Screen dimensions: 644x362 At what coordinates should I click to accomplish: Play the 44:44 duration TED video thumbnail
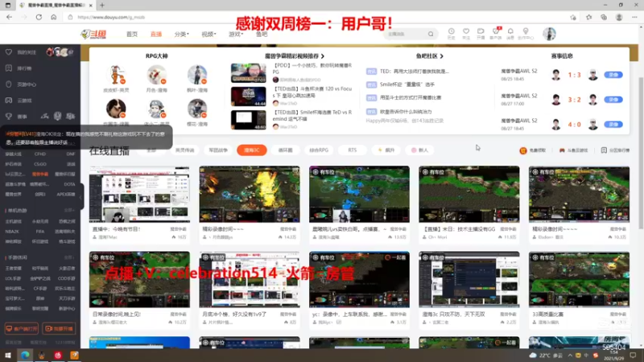248,97
